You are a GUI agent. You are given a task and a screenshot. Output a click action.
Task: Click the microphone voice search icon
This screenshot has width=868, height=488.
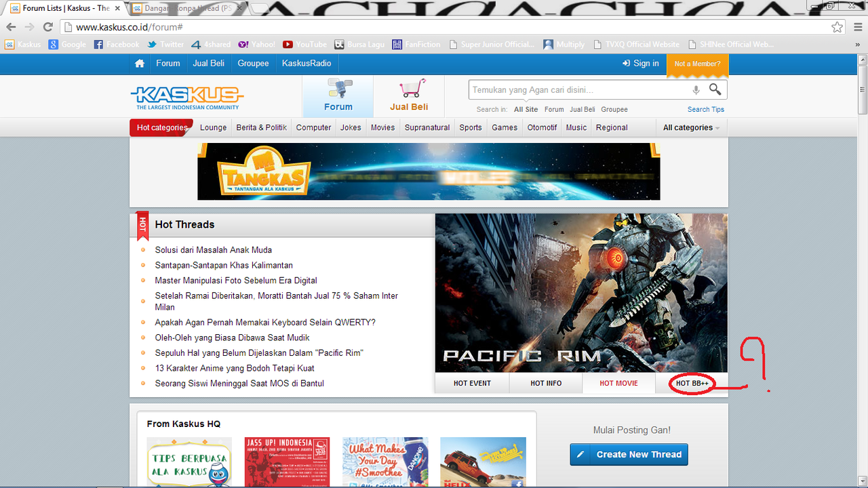tap(696, 89)
